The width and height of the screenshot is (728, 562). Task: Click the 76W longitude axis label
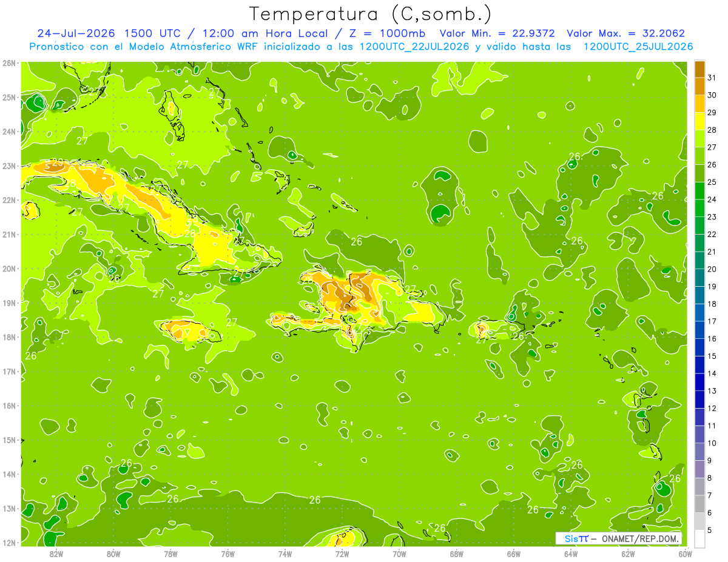[x=227, y=553]
